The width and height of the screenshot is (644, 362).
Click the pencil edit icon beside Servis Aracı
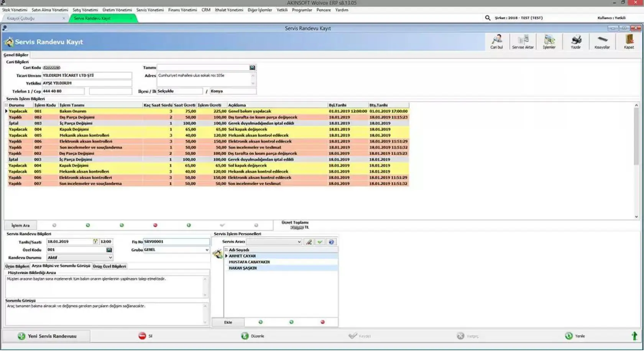[x=309, y=242]
